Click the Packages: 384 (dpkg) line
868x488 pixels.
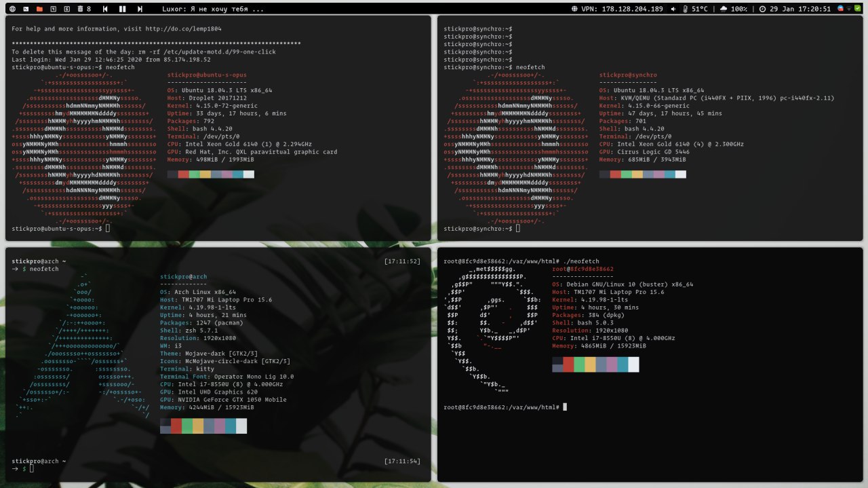(587, 315)
